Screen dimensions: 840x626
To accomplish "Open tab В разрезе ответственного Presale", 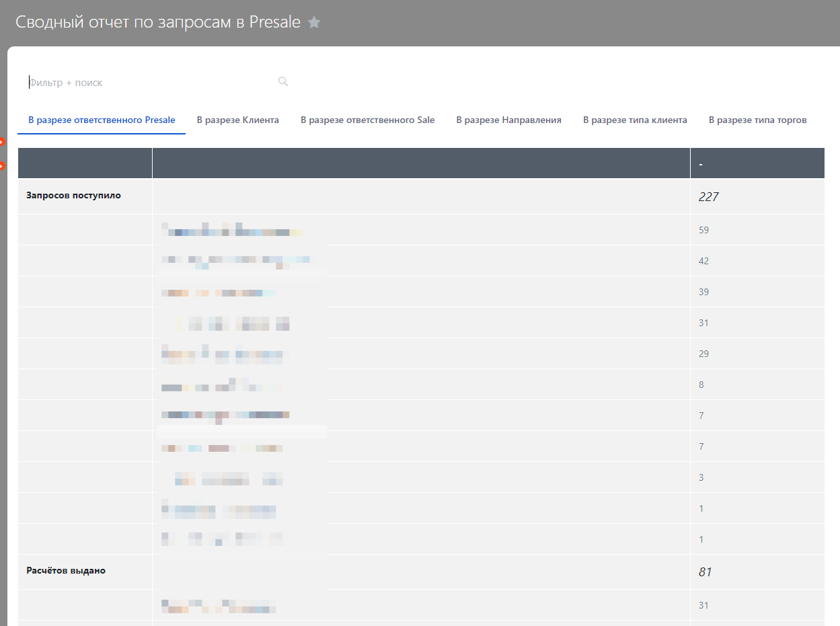I will [102, 120].
